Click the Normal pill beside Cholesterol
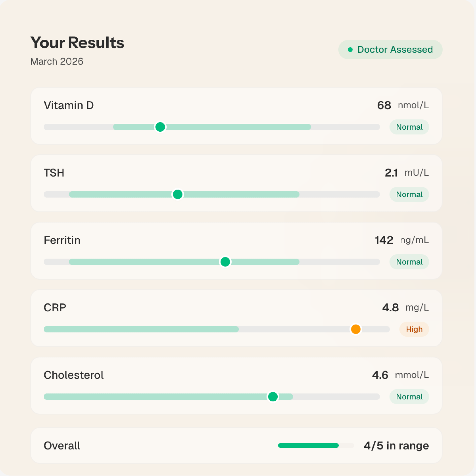Screen dimensions: 476x476 (409, 397)
